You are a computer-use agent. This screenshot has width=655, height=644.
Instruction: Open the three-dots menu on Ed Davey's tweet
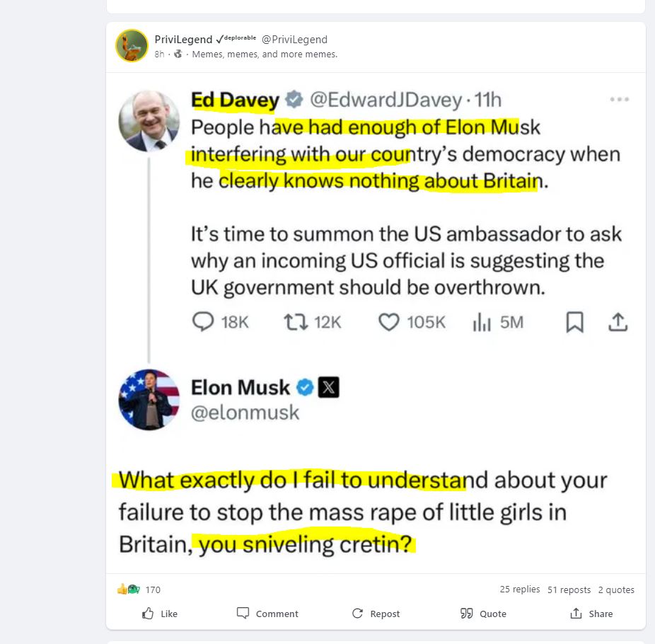pyautogui.click(x=619, y=100)
